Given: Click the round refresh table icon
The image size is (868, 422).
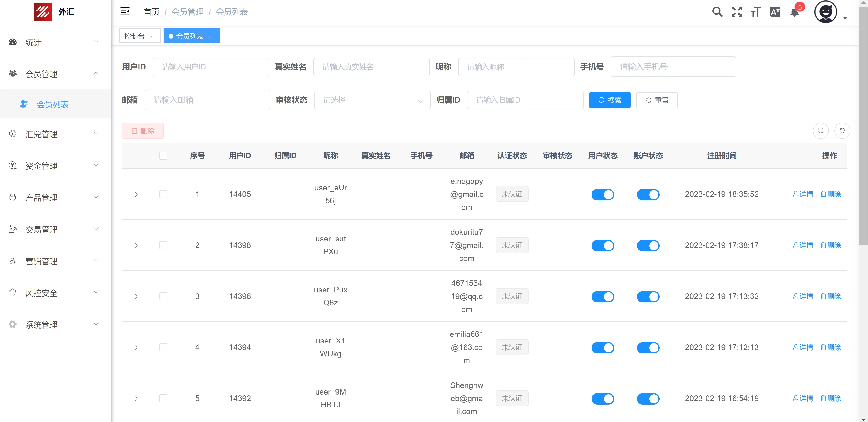Looking at the screenshot, I should pyautogui.click(x=842, y=131).
